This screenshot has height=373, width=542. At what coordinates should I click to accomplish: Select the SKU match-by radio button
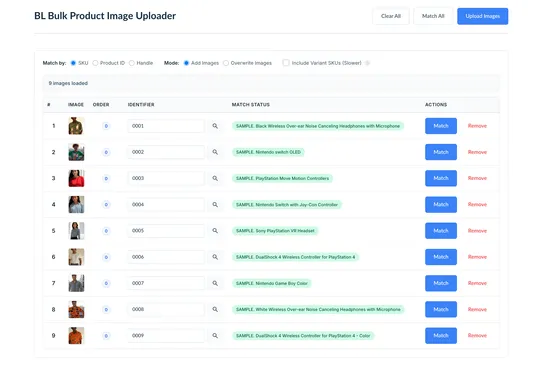pos(73,63)
